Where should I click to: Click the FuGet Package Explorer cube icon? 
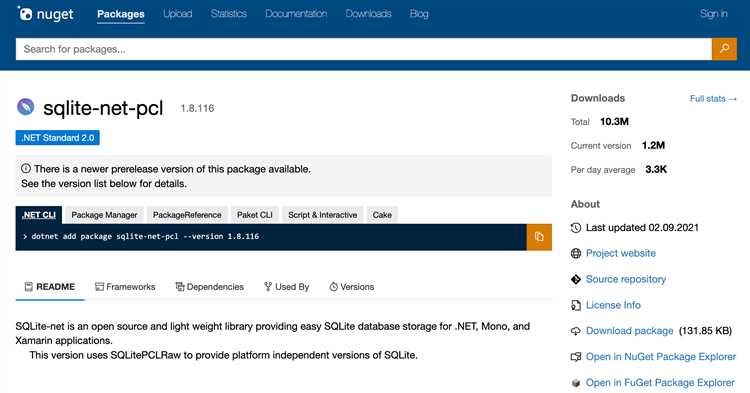pos(576,383)
